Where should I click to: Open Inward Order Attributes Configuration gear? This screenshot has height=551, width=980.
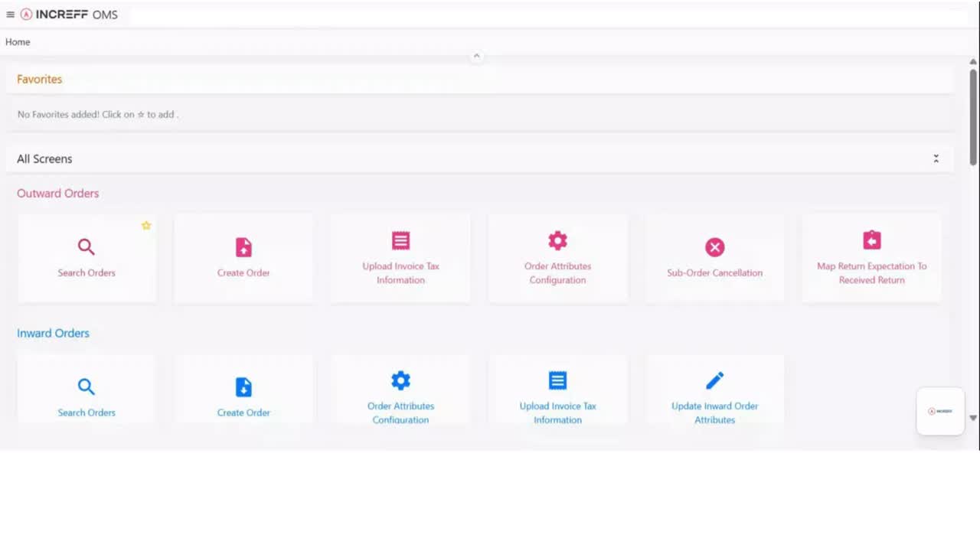(400, 380)
